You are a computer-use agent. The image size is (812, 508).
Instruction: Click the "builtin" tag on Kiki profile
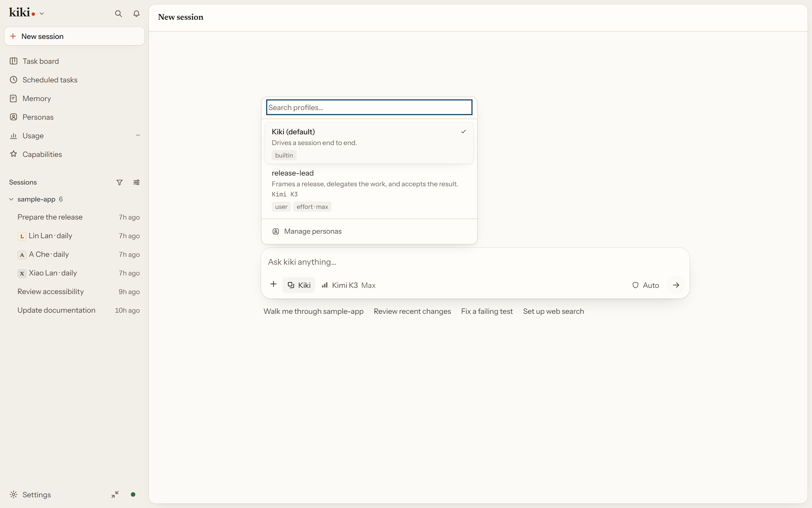pos(284,155)
